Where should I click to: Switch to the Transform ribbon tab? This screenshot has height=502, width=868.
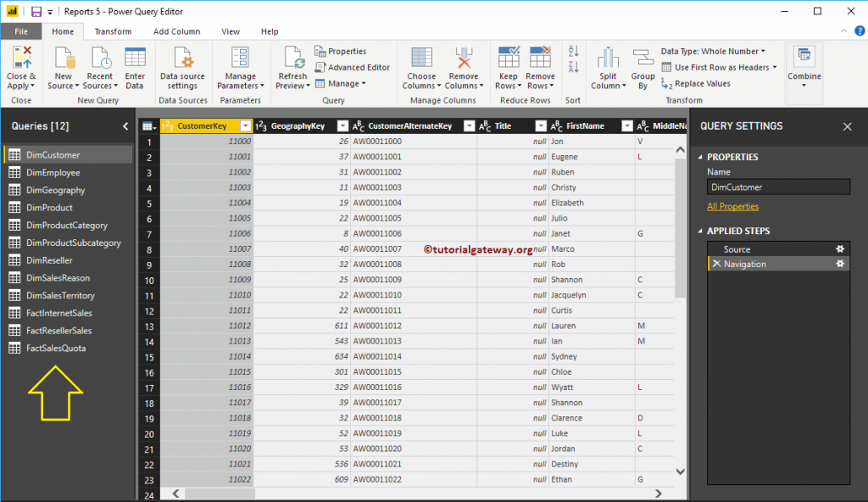point(111,31)
